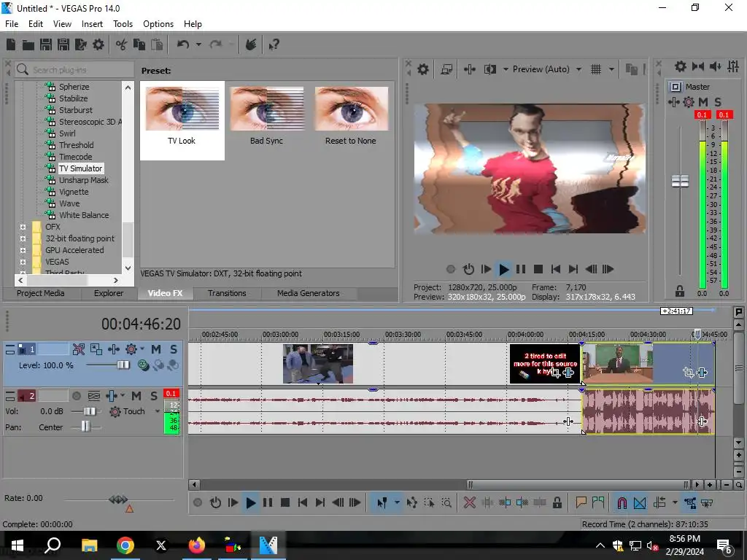
Task: Select the Envelope Edit Tool
Action: tap(412, 502)
